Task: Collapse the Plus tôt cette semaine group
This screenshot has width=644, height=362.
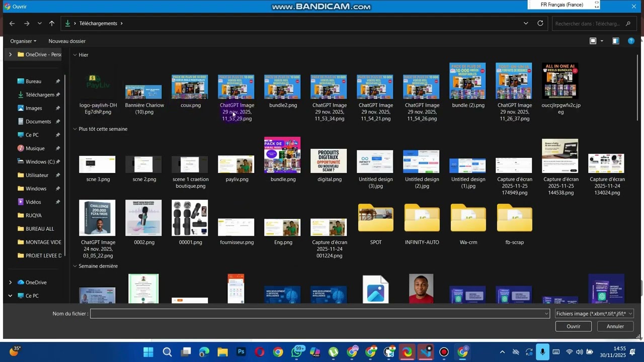Action: [75, 129]
